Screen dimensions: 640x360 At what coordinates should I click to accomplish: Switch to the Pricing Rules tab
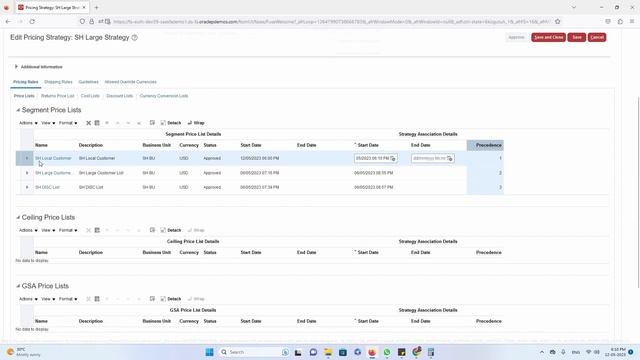coord(25,82)
